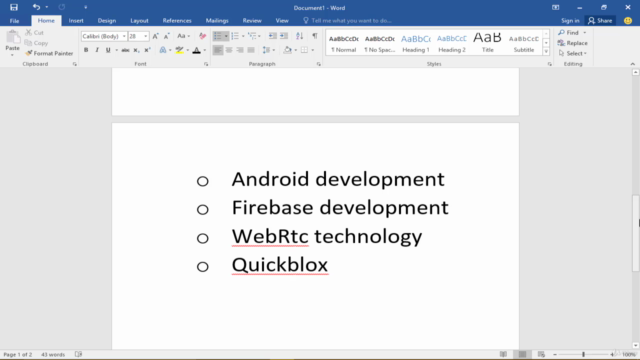The height and width of the screenshot is (360, 640).
Task: Click the Save icon in the title bar
Action: click(14, 7)
